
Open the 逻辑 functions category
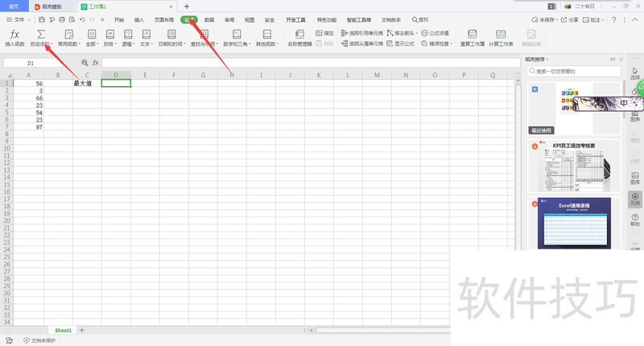click(128, 38)
